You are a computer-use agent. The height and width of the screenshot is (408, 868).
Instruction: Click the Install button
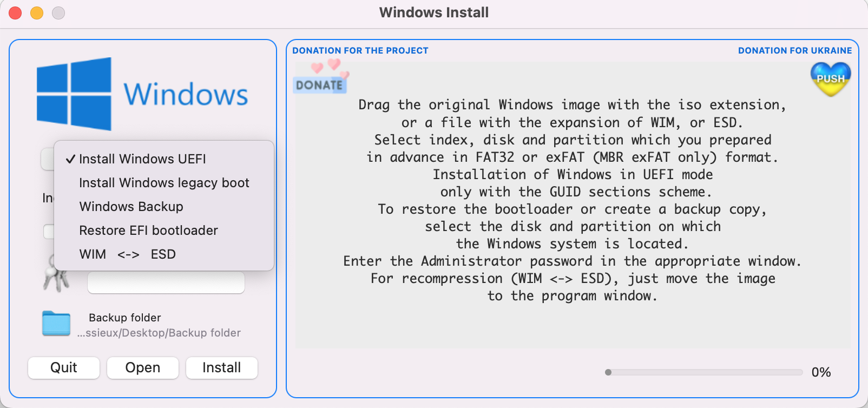[222, 368]
